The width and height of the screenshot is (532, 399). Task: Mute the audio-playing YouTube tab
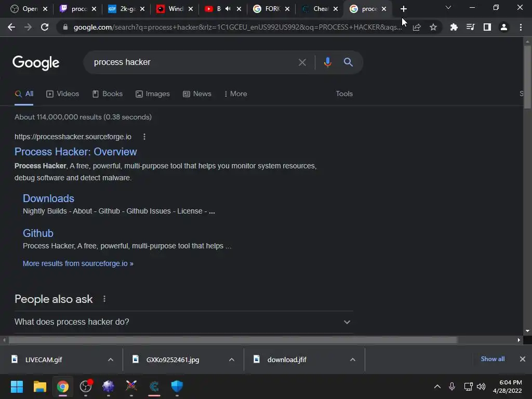228,9
